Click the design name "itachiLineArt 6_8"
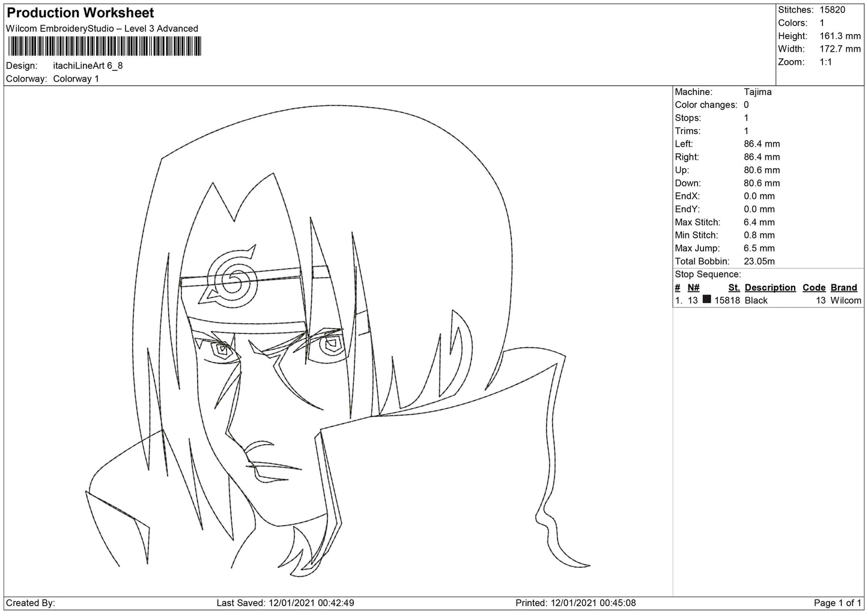 click(88, 65)
